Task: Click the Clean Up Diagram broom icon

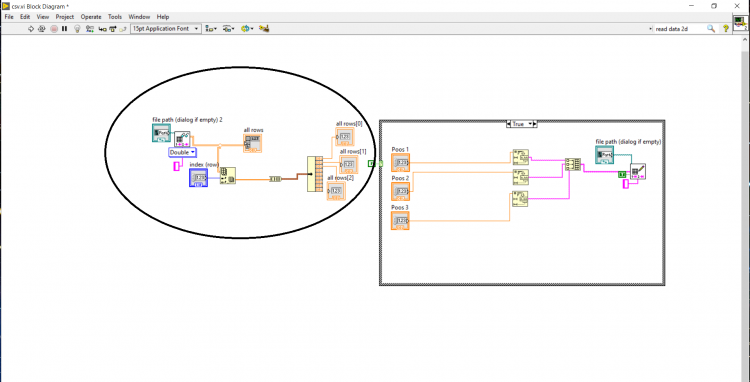Action: click(264, 29)
